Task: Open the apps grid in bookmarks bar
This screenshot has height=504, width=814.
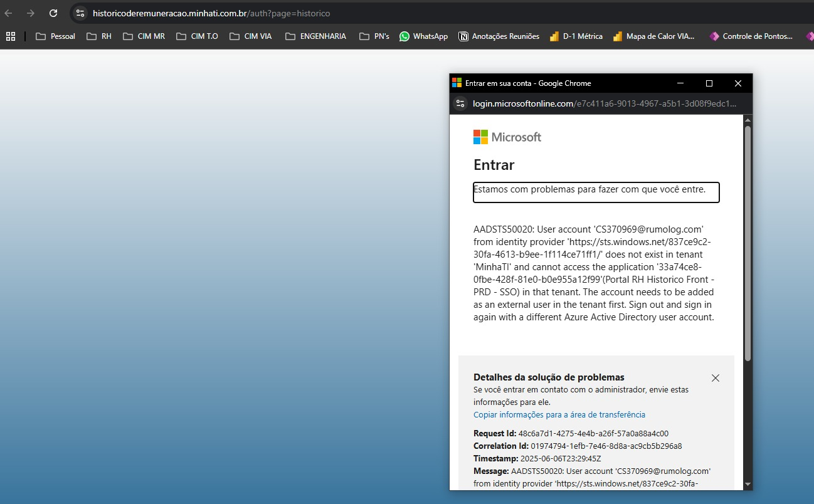Action: [11, 36]
